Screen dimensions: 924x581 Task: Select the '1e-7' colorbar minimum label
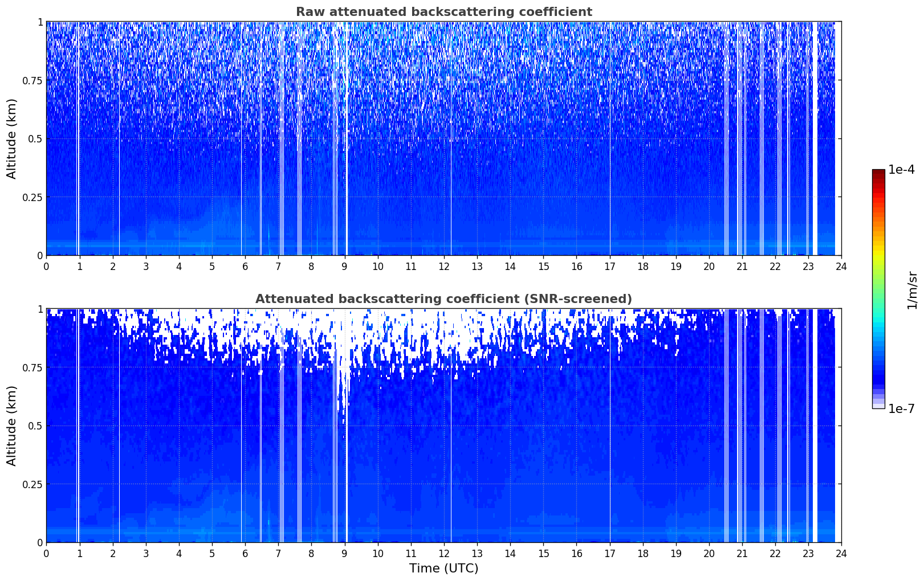(901, 409)
